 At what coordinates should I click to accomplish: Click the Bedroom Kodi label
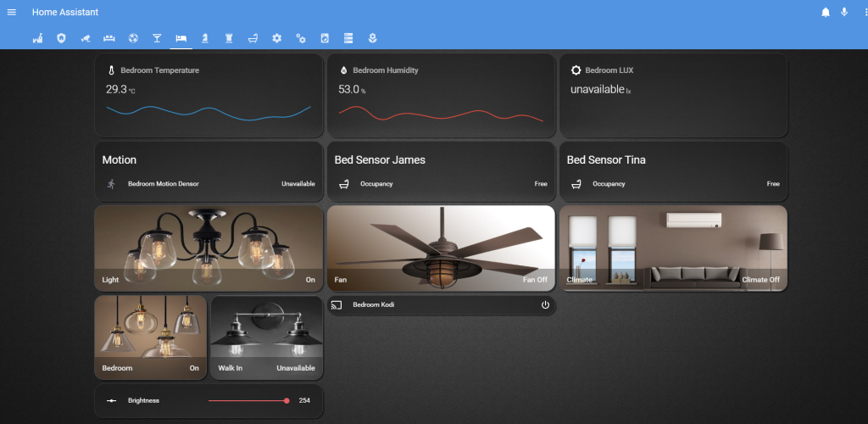point(374,305)
